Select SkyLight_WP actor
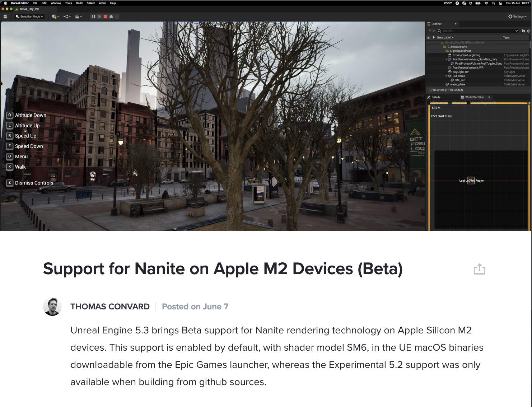 coord(477,72)
